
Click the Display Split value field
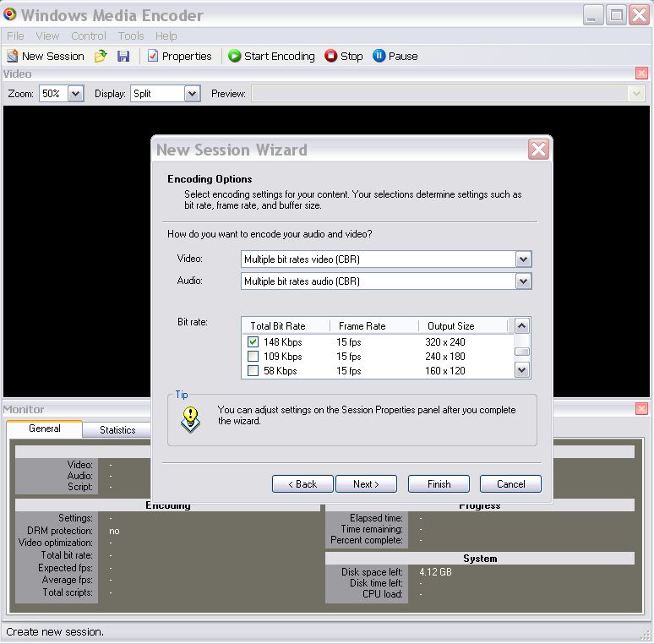pos(157,94)
